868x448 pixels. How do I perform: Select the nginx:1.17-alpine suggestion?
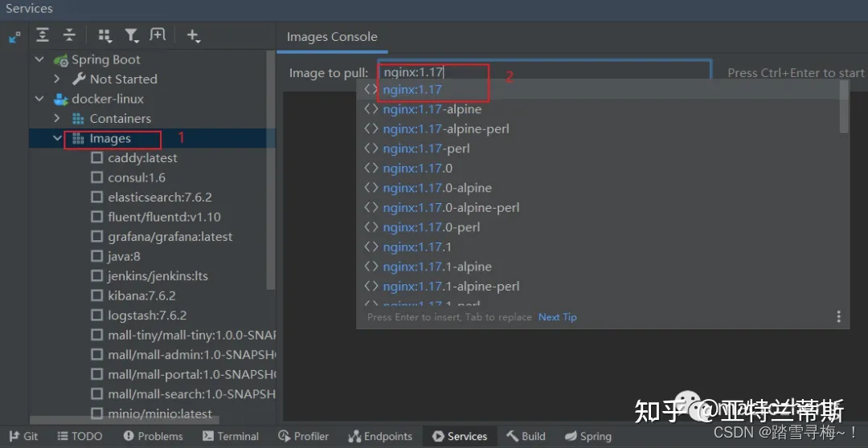pos(599,109)
